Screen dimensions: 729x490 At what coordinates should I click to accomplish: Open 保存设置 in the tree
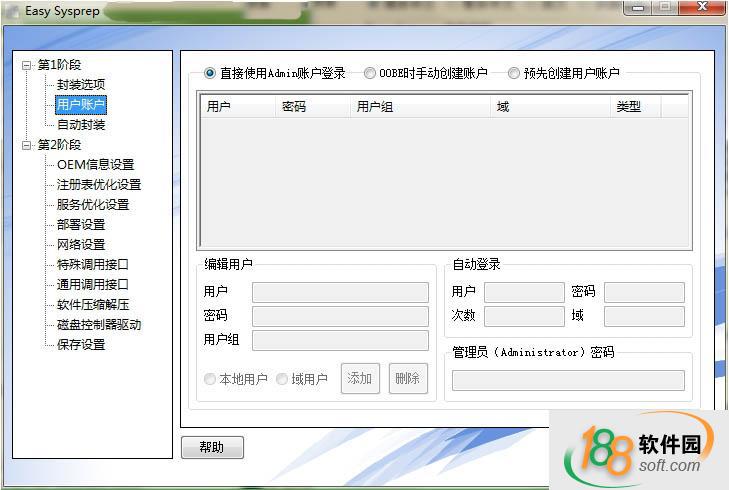tap(81, 344)
